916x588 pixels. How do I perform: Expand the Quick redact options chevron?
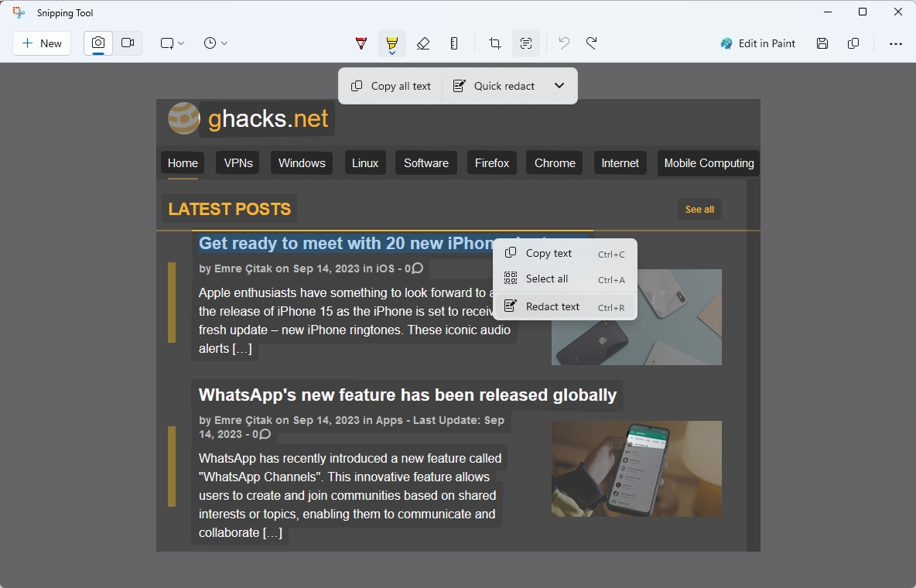(x=559, y=86)
